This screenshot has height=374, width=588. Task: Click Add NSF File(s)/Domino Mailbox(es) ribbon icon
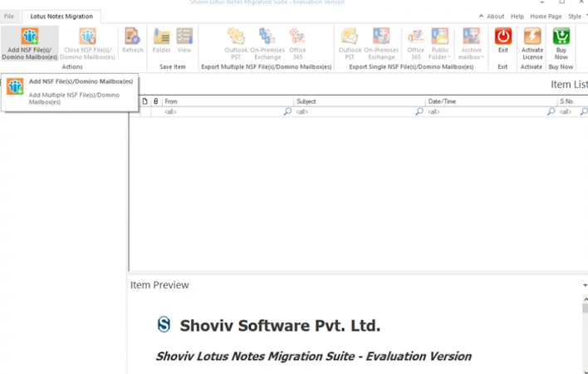[30, 37]
